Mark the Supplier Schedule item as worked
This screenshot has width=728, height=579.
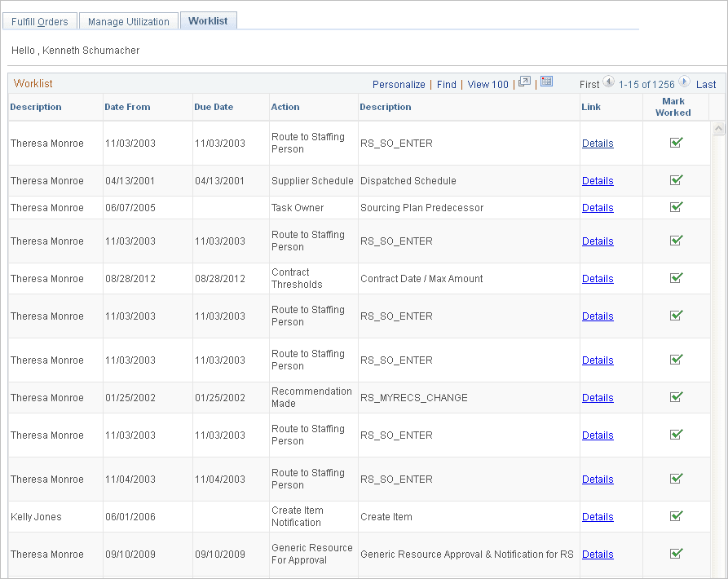coord(675,180)
